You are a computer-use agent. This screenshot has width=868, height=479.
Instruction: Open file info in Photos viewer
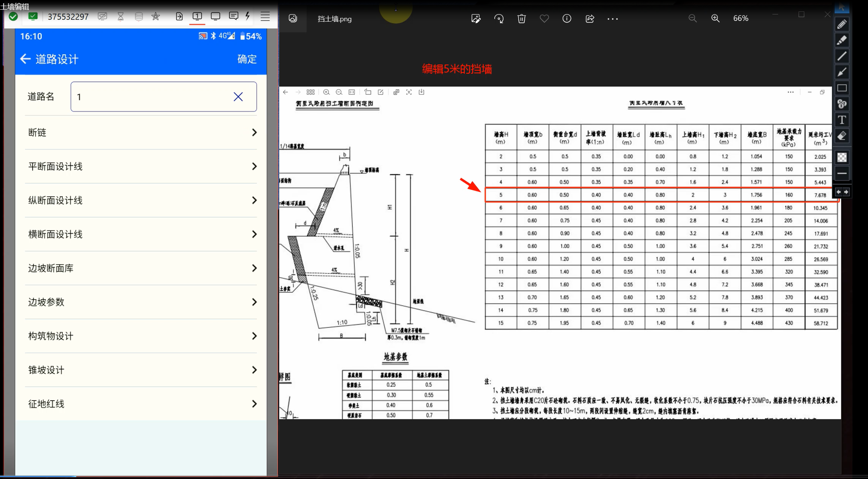coord(567,19)
